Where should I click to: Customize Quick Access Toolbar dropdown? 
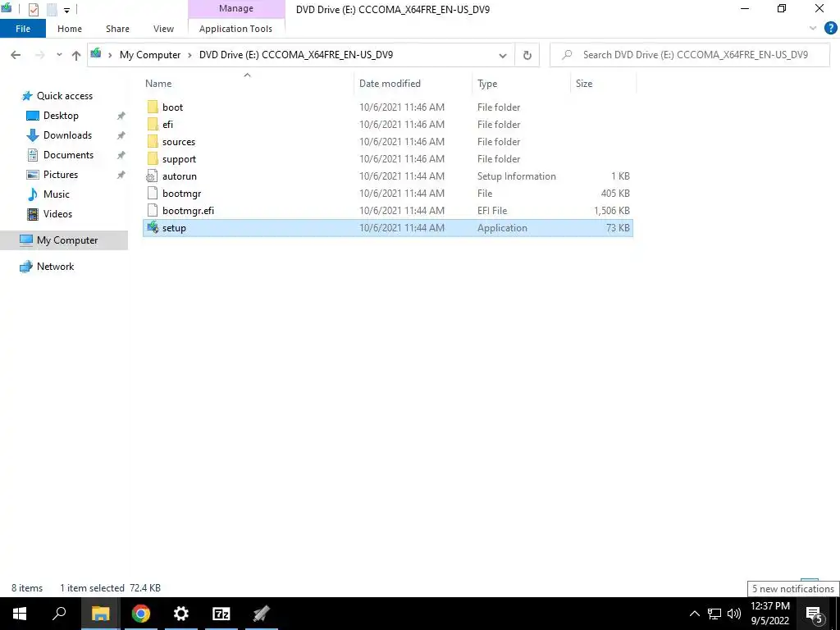[66, 10]
